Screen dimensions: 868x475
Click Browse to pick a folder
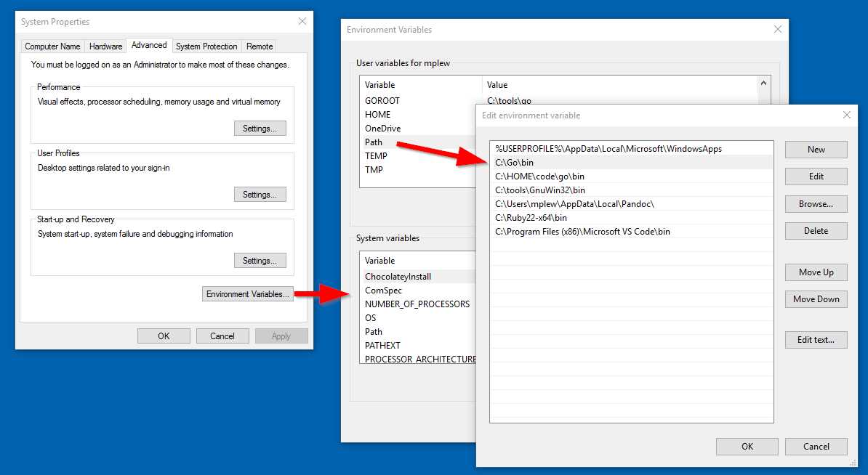pos(816,203)
